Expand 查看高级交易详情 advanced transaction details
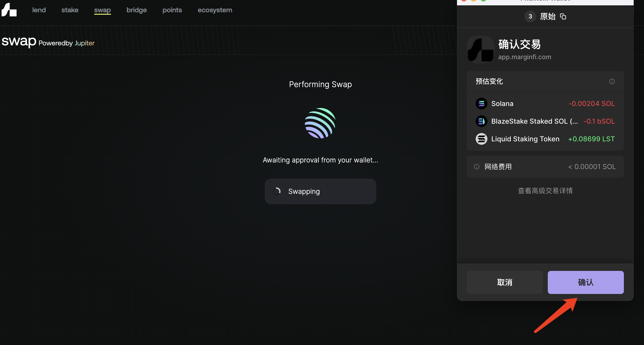This screenshot has height=345, width=644. click(x=545, y=191)
